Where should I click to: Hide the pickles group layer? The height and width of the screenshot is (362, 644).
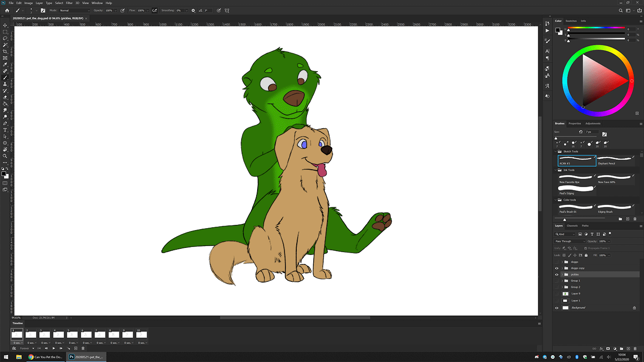557,274
